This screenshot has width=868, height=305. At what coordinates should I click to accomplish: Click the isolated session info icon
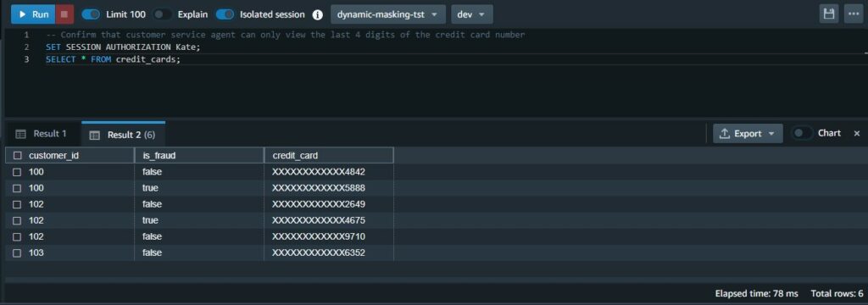click(317, 15)
